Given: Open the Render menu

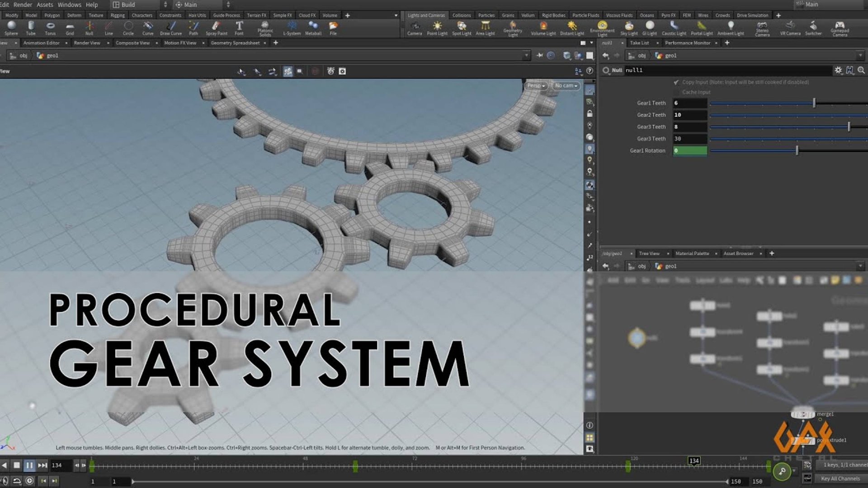Looking at the screenshot, I should point(22,5).
